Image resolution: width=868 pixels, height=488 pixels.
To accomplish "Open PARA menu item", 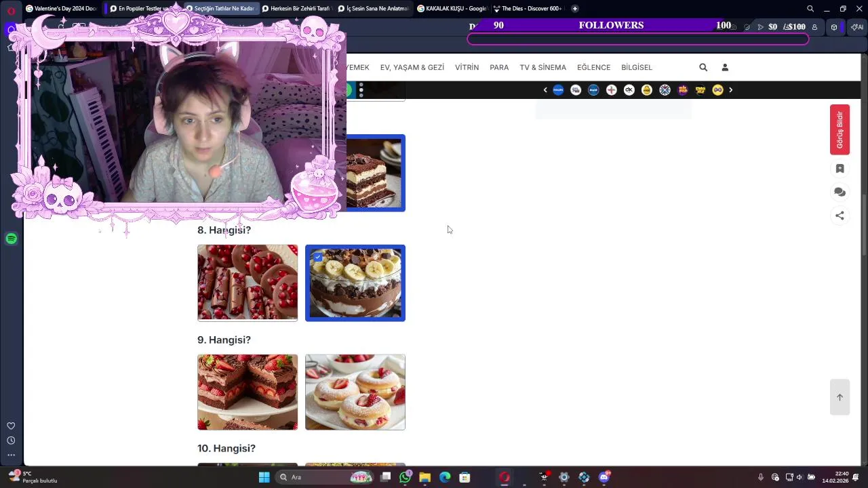I will pos(499,67).
